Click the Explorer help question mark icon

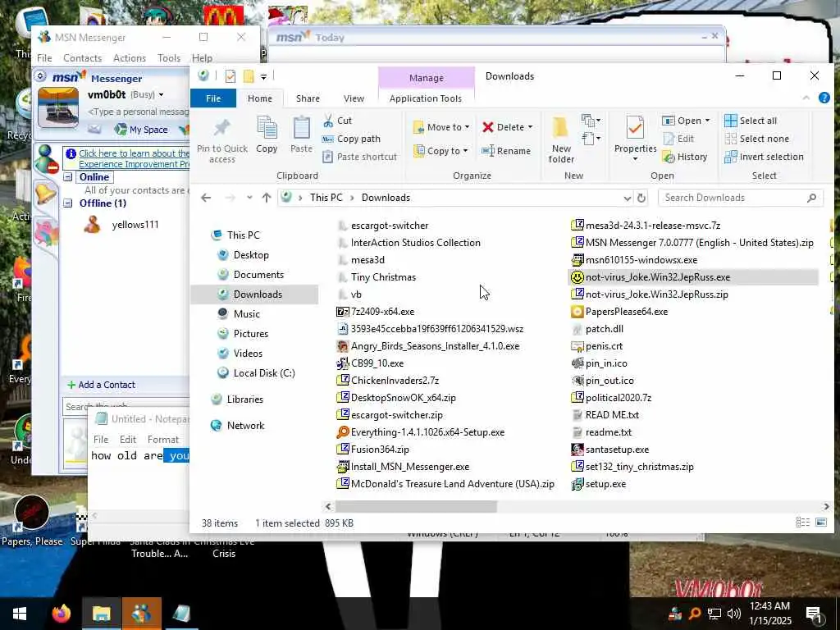824,98
